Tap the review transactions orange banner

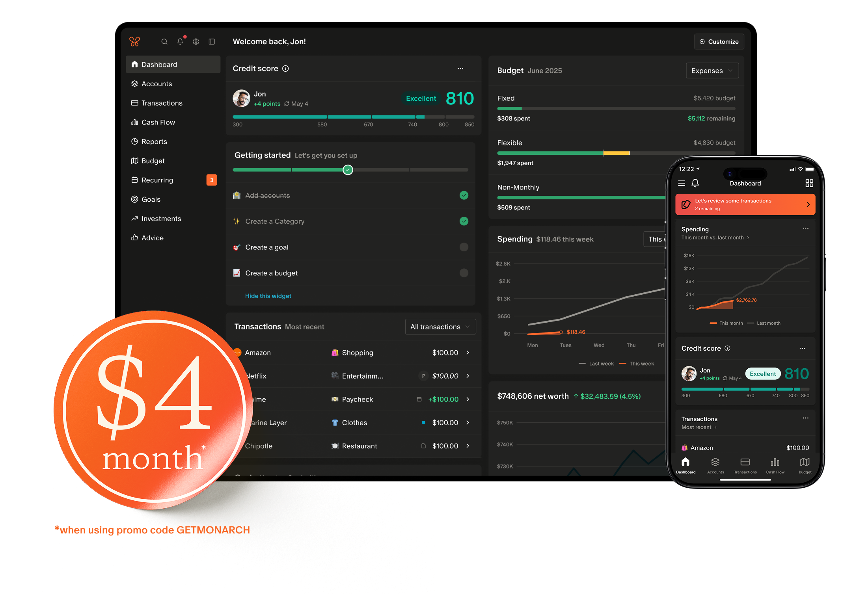745,204
